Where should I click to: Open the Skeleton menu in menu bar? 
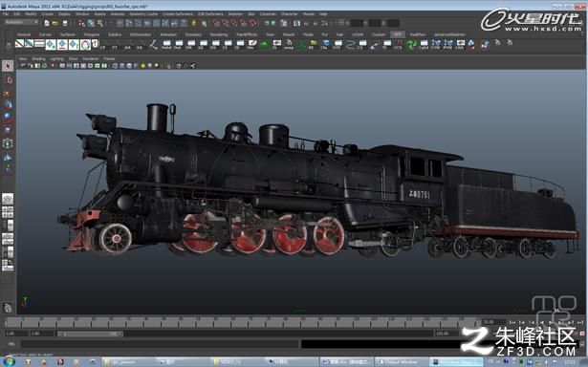click(235, 14)
